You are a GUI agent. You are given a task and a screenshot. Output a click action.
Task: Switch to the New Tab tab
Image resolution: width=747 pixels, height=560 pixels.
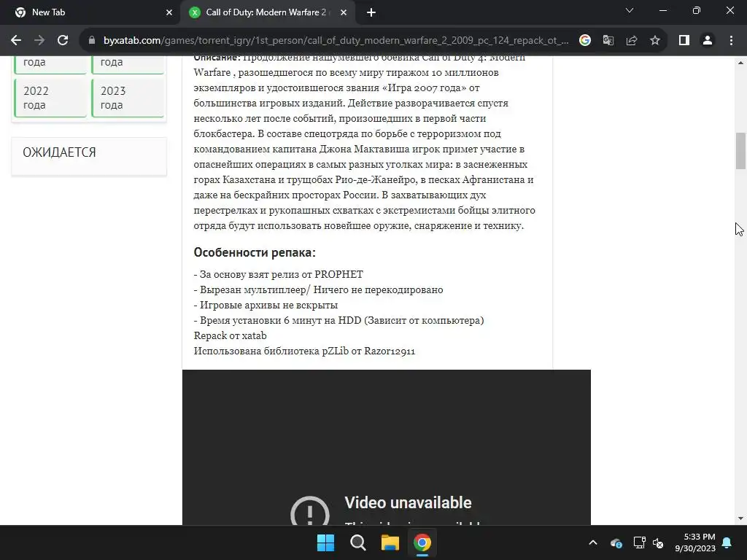click(90, 13)
